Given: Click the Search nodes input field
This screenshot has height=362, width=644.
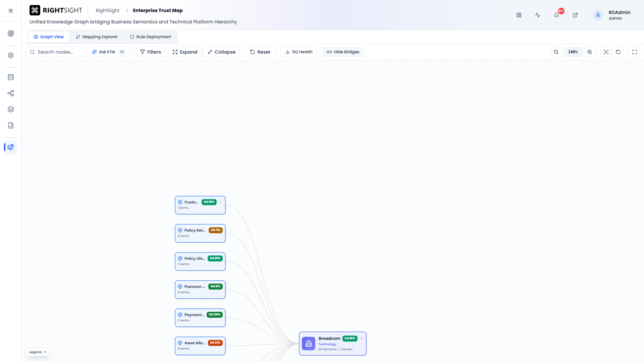Looking at the screenshot, I should (x=55, y=52).
